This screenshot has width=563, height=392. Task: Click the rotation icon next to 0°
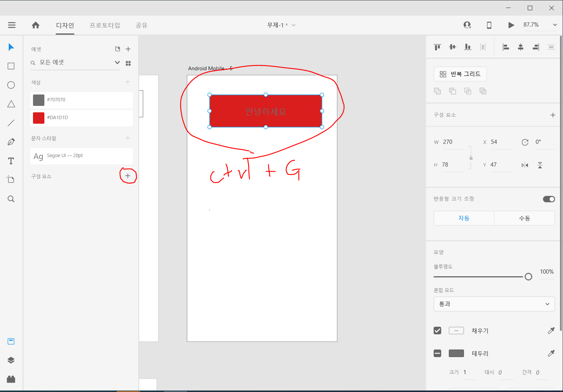tap(525, 142)
